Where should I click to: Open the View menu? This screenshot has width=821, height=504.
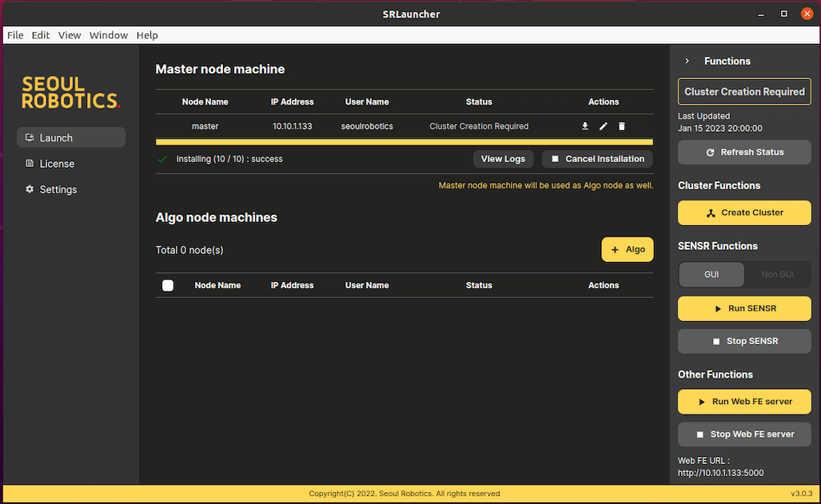pyautogui.click(x=70, y=35)
